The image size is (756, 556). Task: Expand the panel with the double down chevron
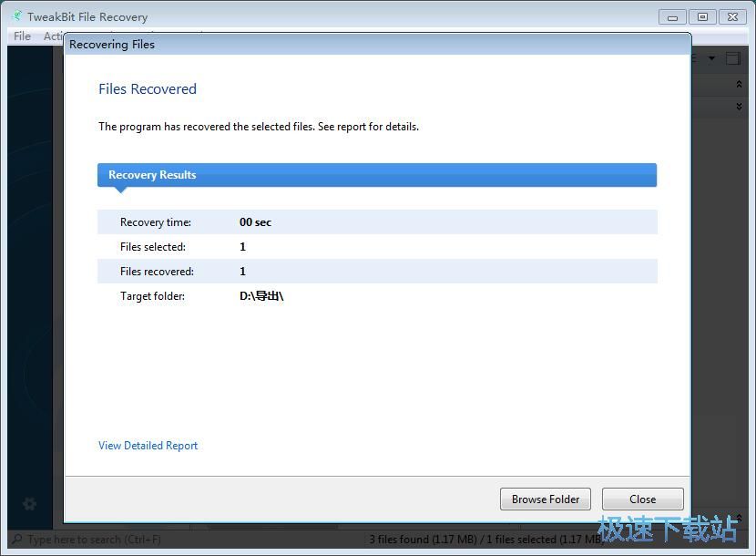[x=739, y=106]
